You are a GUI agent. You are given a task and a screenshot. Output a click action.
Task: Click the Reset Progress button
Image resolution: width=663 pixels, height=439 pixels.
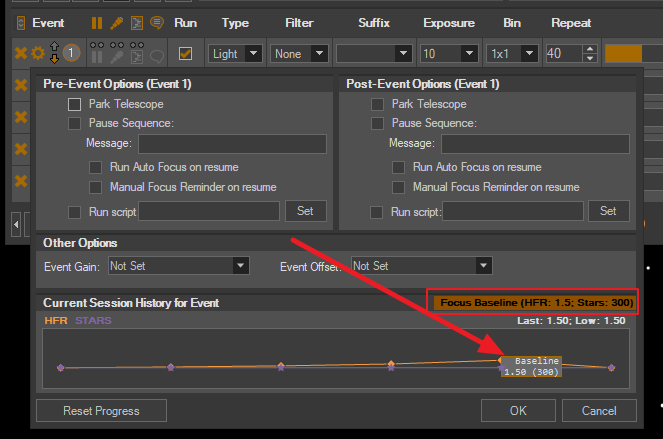click(x=101, y=411)
